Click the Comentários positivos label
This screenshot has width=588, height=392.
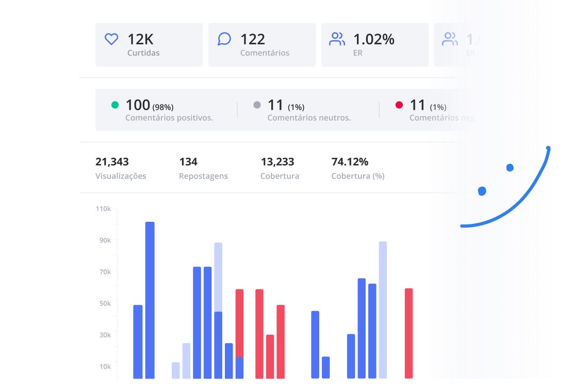(169, 118)
